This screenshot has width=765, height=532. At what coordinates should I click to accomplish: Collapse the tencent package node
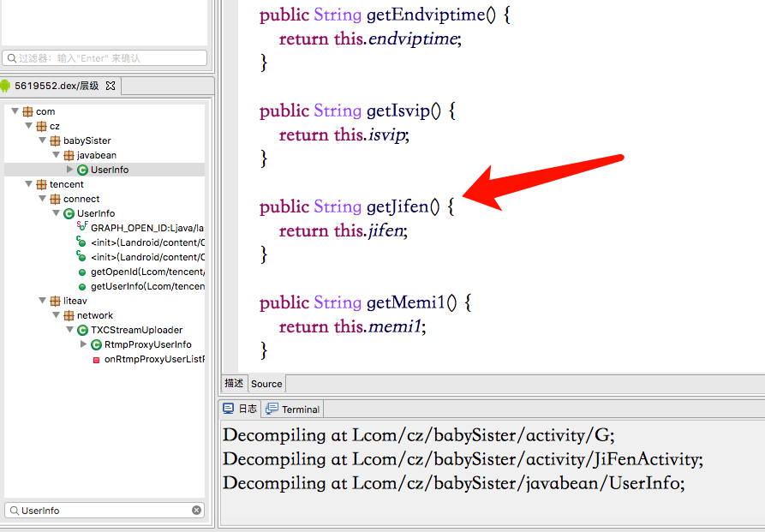click(29, 184)
